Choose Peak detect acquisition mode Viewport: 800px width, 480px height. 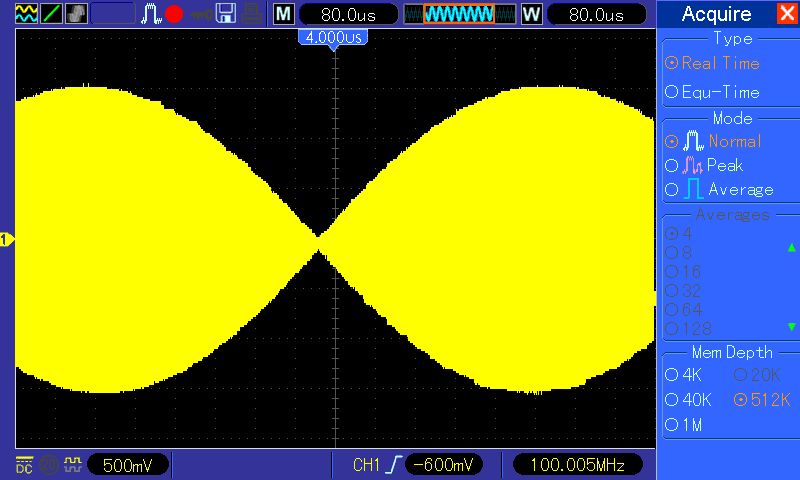(x=704, y=165)
